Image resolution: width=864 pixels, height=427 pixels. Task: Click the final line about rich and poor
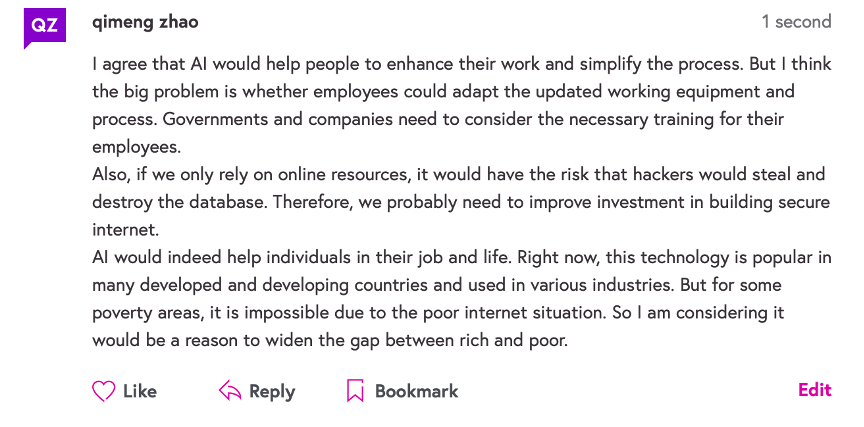click(x=330, y=340)
